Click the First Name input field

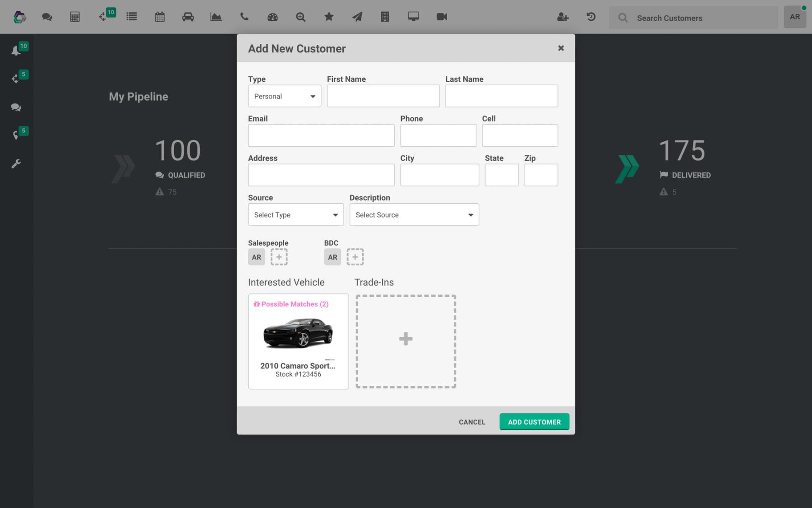point(383,96)
